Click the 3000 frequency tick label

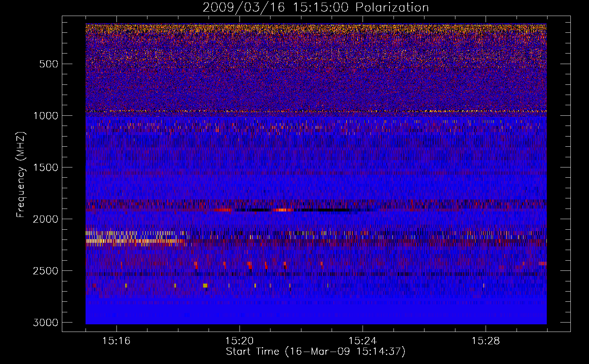click(46, 323)
